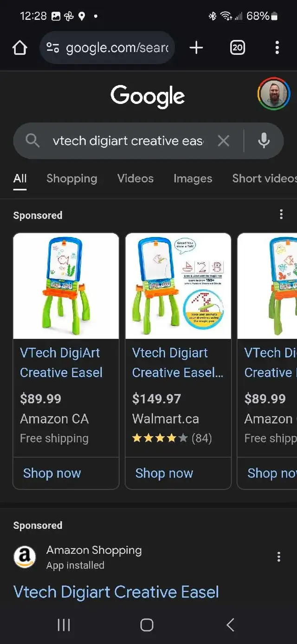Switch to the Shopping tab
The height and width of the screenshot is (644, 297).
[x=72, y=179]
